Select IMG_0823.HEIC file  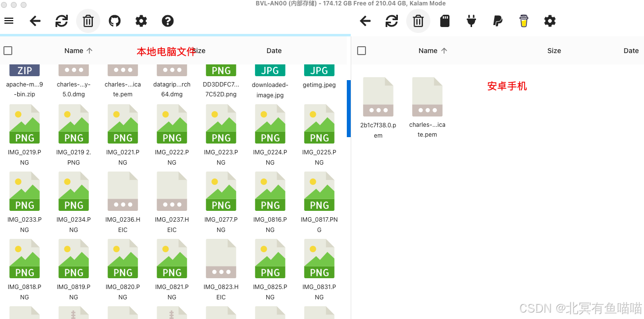tap(221, 259)
